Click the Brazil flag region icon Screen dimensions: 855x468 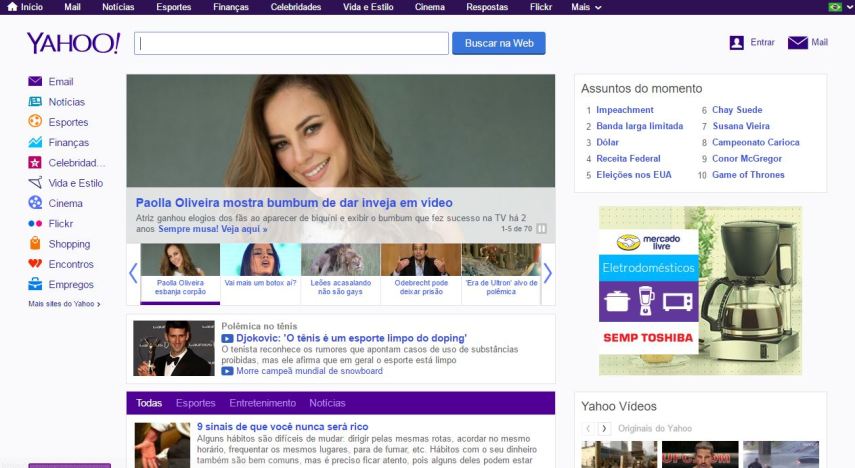[835, 7]
